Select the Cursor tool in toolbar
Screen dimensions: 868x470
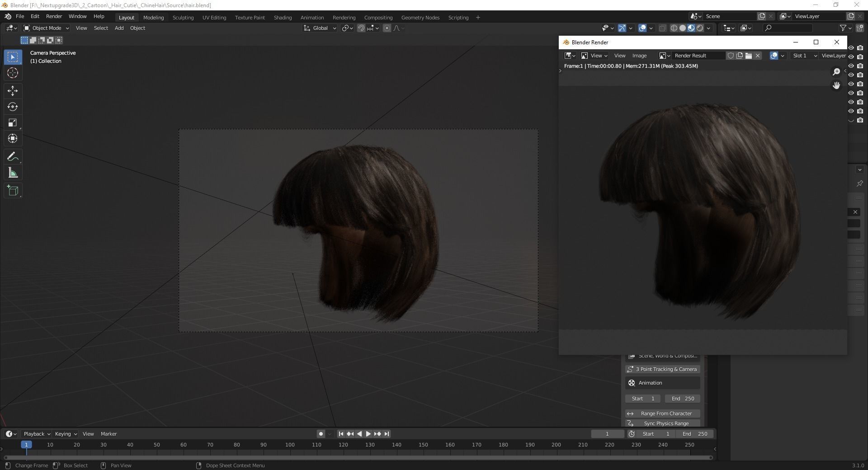tap(13, 73)
